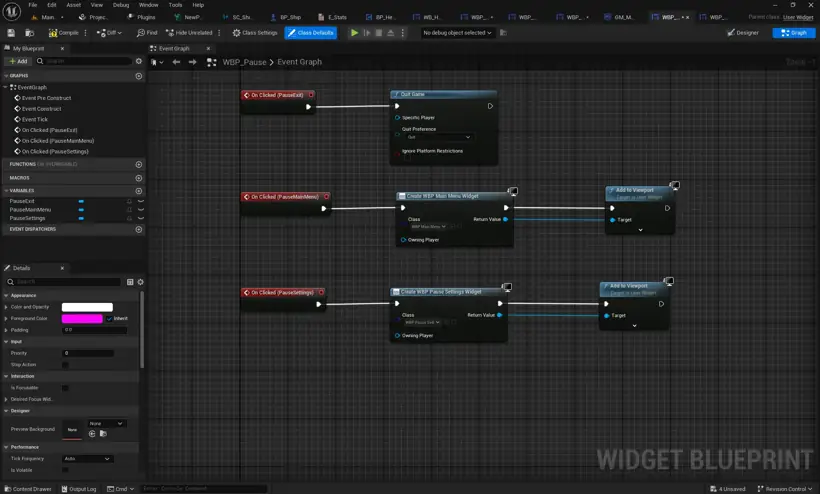Expand the Color and Opacity property

click(x=6, y=307)
